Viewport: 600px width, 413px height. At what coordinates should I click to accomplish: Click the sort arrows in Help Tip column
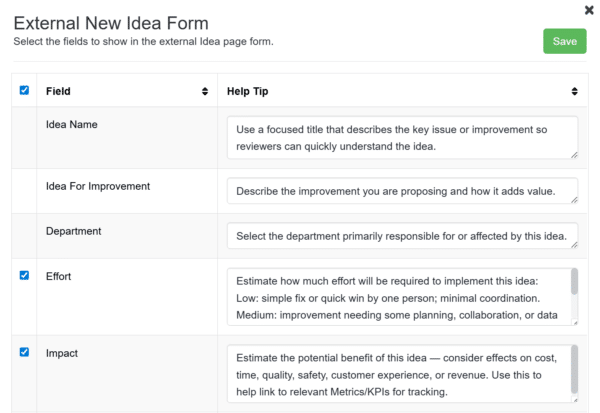tap(575, 91)
